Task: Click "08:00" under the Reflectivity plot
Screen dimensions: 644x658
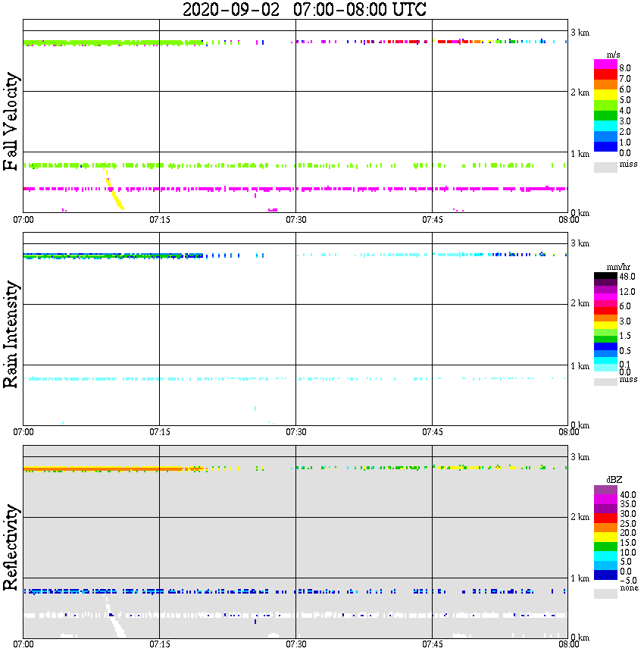Action: click(x=569, y=644)
